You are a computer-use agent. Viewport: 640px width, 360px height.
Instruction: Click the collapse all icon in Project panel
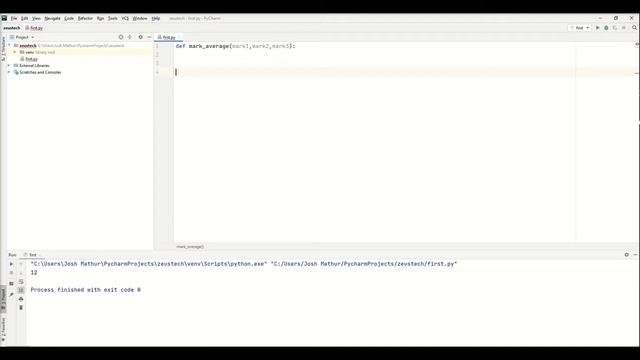pos(130,37)
